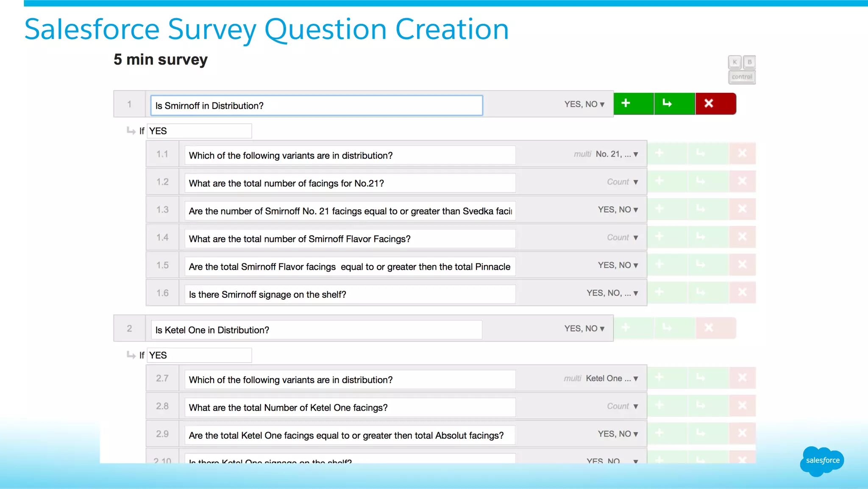This screenshot has width=868, height=489.
Task: Edit the If YES condition under question 2
Action: pos(199,355)
